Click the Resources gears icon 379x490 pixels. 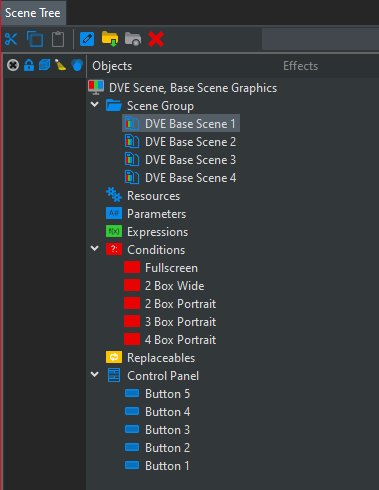point(114,195)
